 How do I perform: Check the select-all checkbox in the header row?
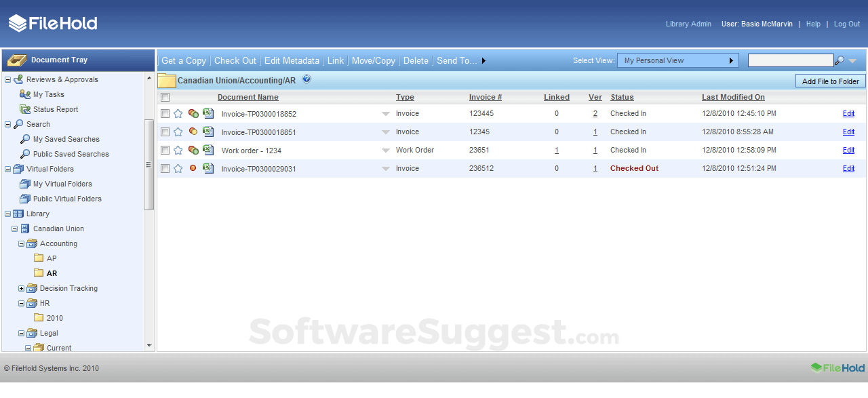(x=164, y=97)
